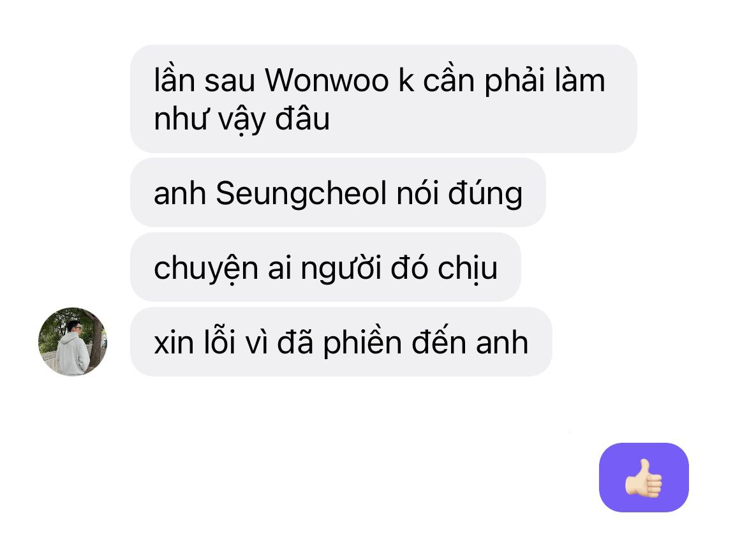Click 'lần sau' at start of first message
Screen dimensions: 756x534
tap(204, 80)
